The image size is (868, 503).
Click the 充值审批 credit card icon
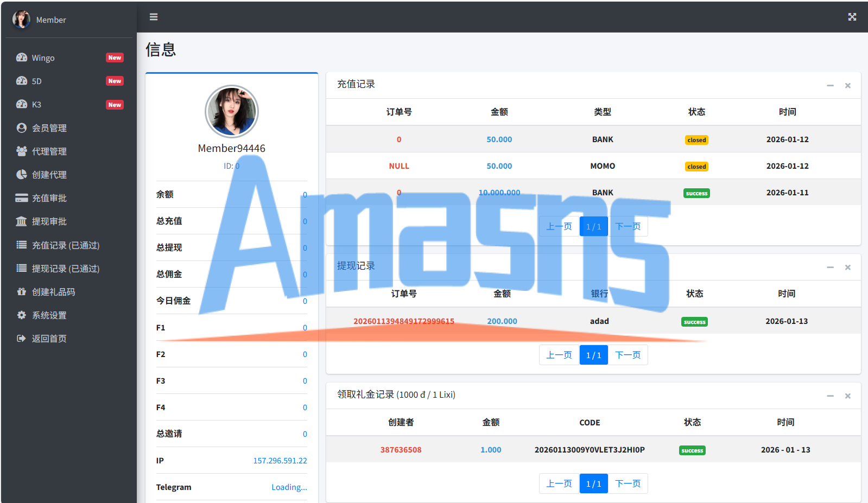point(22,198)
